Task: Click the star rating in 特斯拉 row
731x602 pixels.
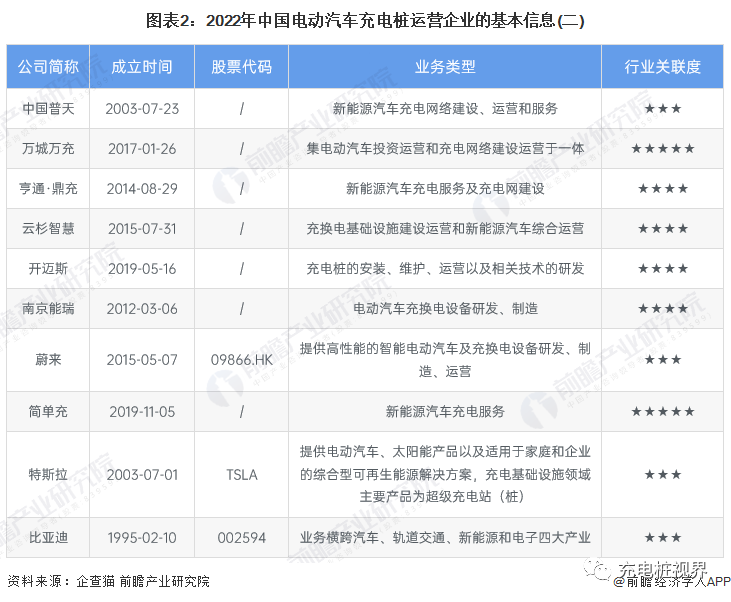Action: pos(662,475)
